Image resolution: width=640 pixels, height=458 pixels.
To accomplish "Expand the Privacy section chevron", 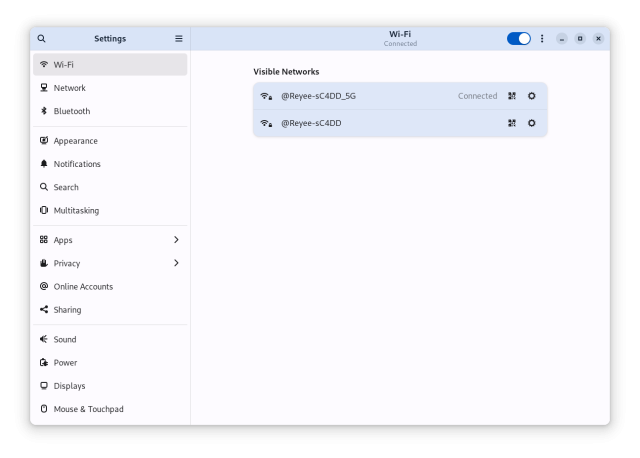I will (176, 263).
